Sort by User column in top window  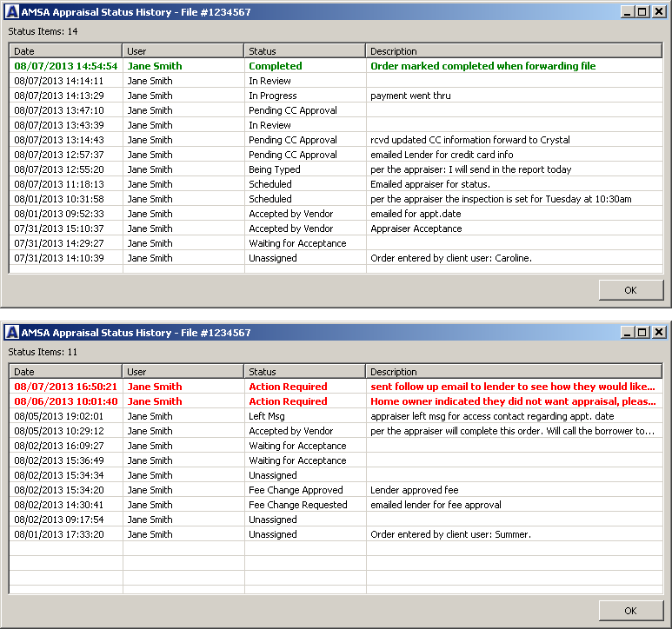[x=183, y=51]
